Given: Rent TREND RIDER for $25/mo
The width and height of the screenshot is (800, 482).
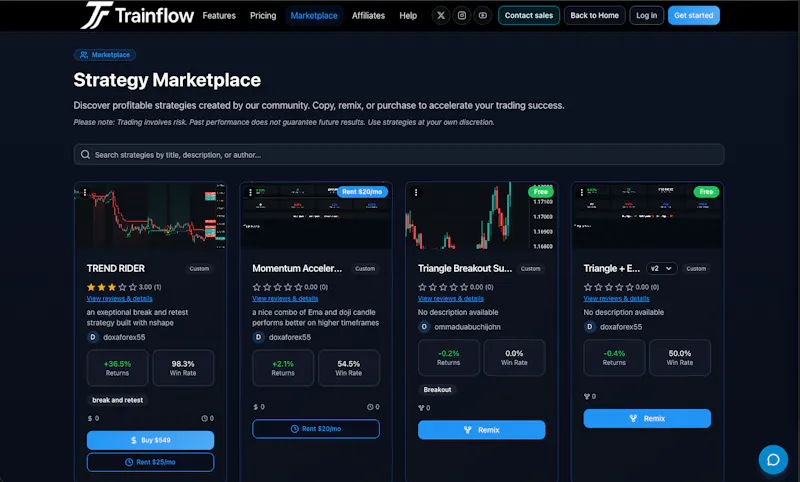Looking at the screenshot, I should coord(151,462).
